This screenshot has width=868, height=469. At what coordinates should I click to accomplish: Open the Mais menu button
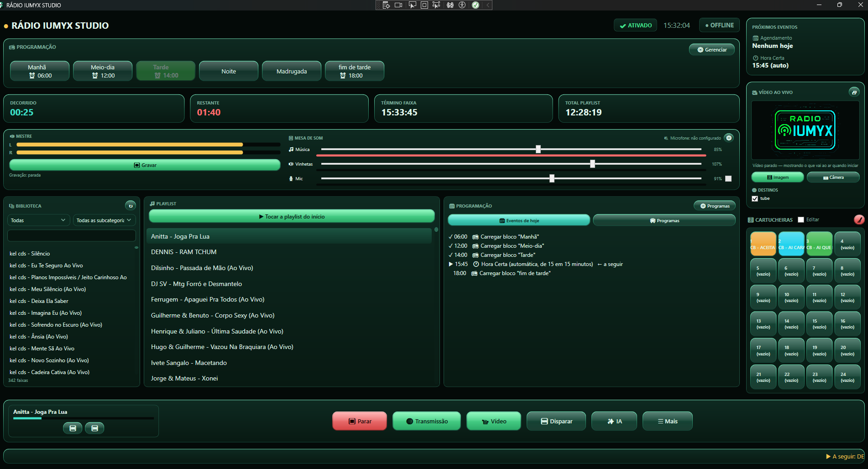click(x=667, y=421)
